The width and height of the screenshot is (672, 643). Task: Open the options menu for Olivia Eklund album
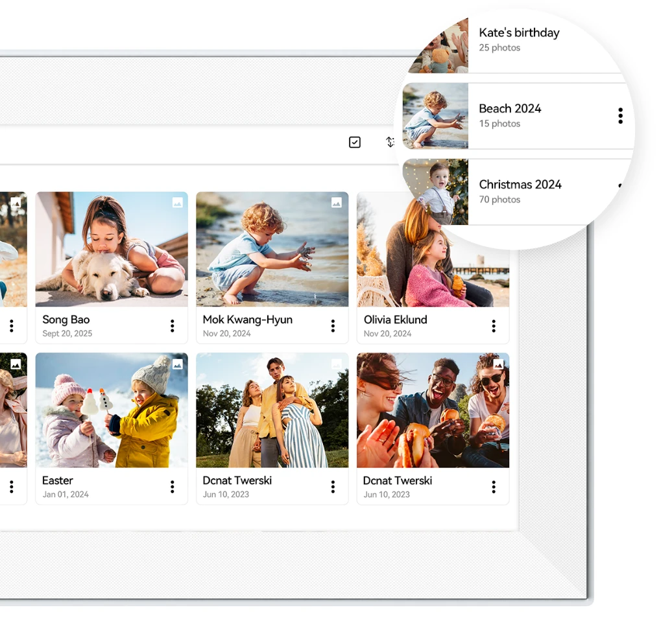(494, 325)
